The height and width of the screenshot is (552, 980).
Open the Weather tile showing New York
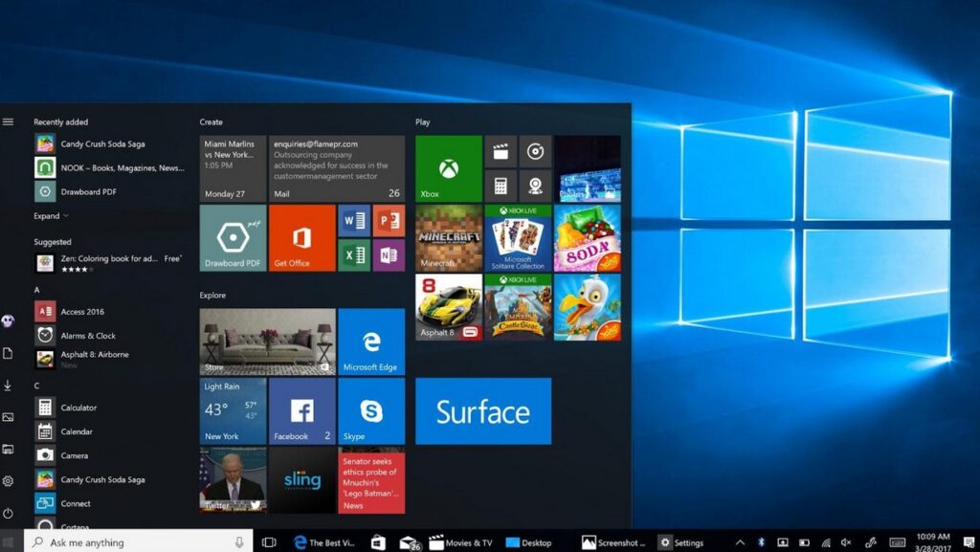coord(234,410)
